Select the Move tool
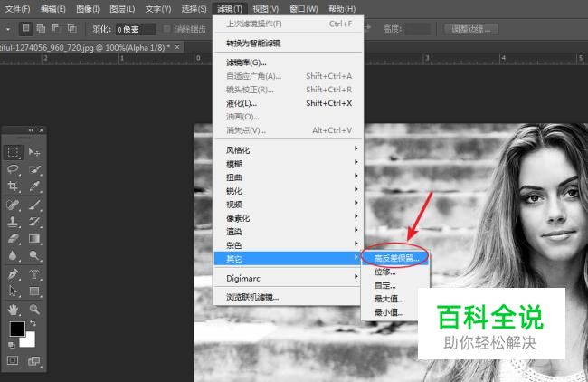The width and height of the screenshot is (588, 382). click(34, 152)
